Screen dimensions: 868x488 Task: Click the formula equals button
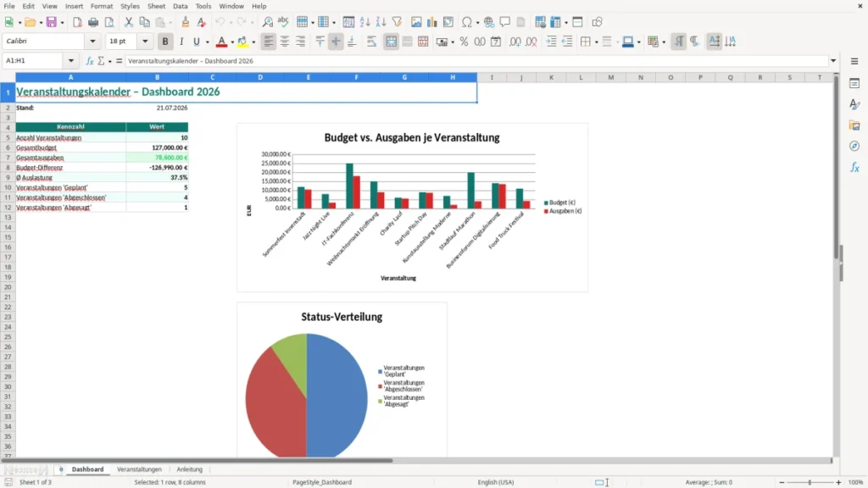point(119,61)
